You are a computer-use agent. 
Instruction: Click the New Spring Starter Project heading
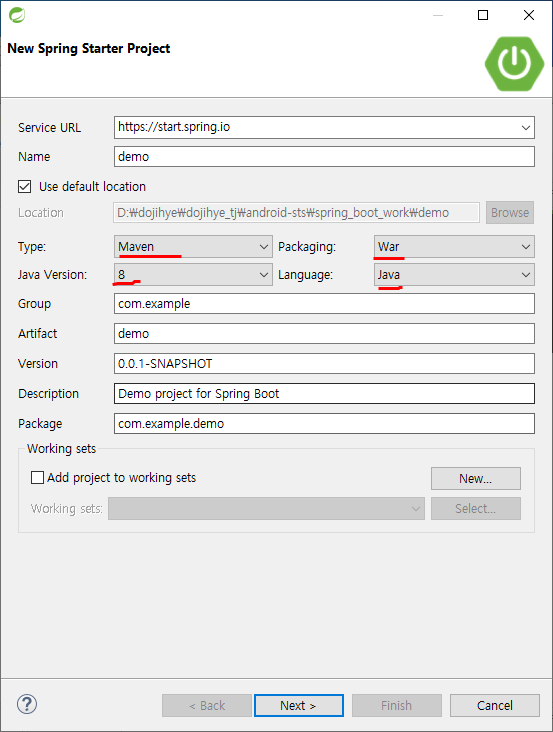[x=89, y=49]
